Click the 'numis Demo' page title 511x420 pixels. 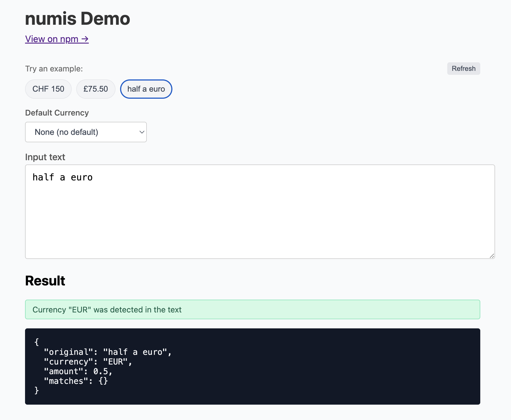coord(77,18)
